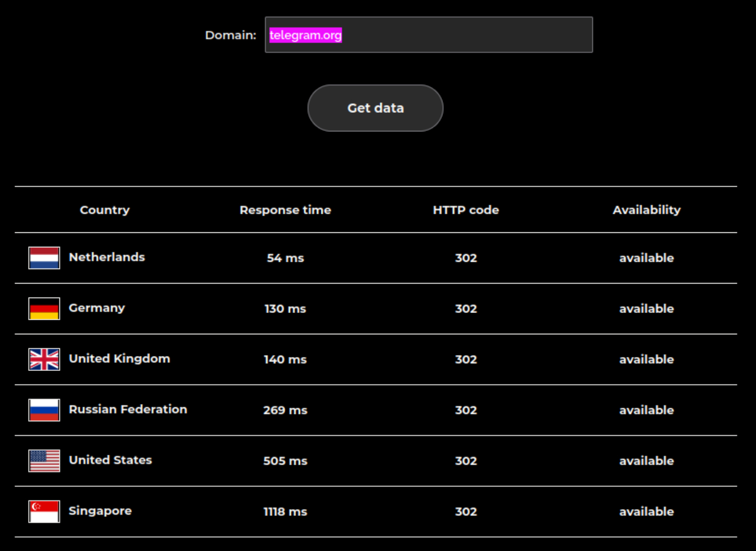Screen dimensions: 756x551
Task: Select the Netherlands country name
Action: [107, 257]
